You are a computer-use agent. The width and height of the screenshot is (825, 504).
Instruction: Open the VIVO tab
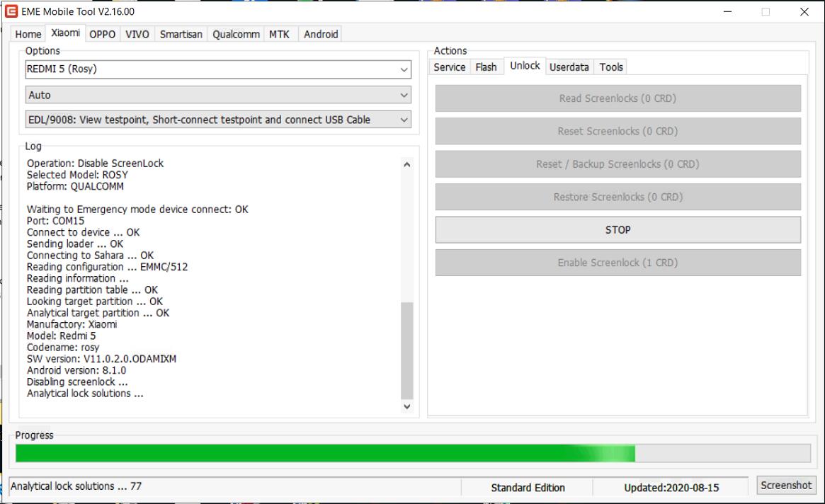tap(137, 34)
